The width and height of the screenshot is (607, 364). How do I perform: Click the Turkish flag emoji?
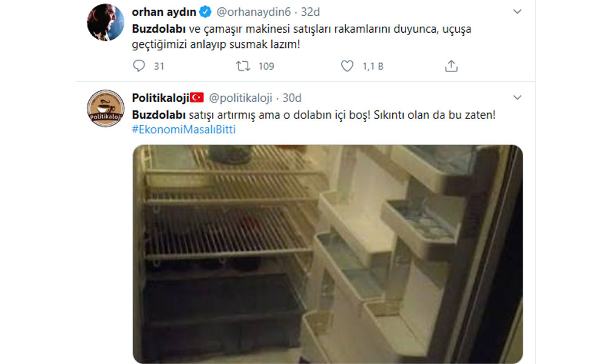pos(197,98)
